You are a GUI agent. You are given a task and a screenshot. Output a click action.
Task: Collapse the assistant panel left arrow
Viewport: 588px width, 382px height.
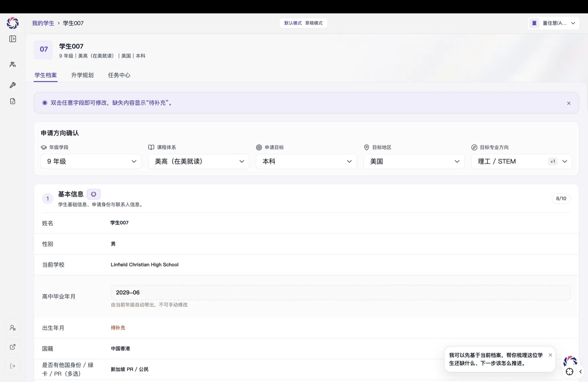(581, 372)
